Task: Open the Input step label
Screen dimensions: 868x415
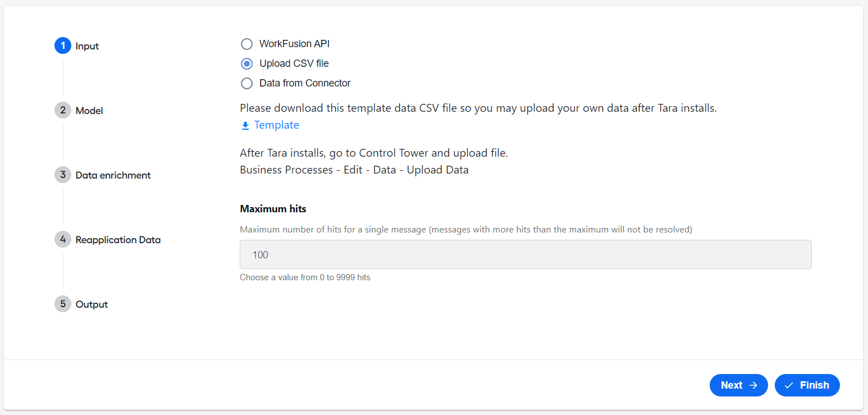Action: tap(87, 46)
